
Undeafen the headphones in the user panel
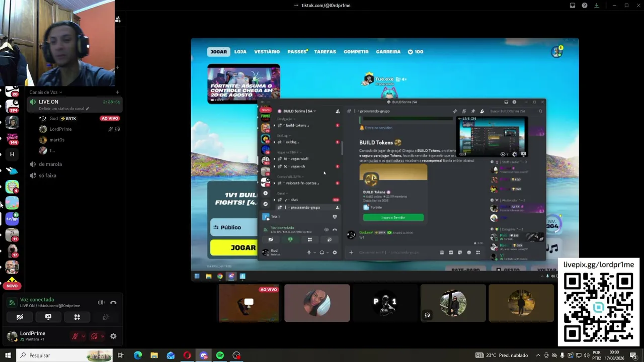(x=94, y=336)
